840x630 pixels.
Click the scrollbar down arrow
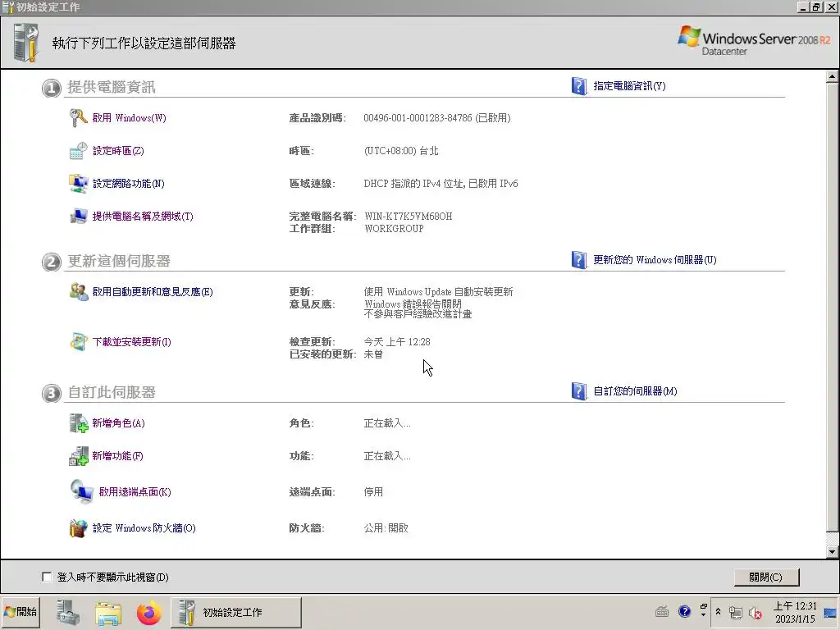point(832,551)
